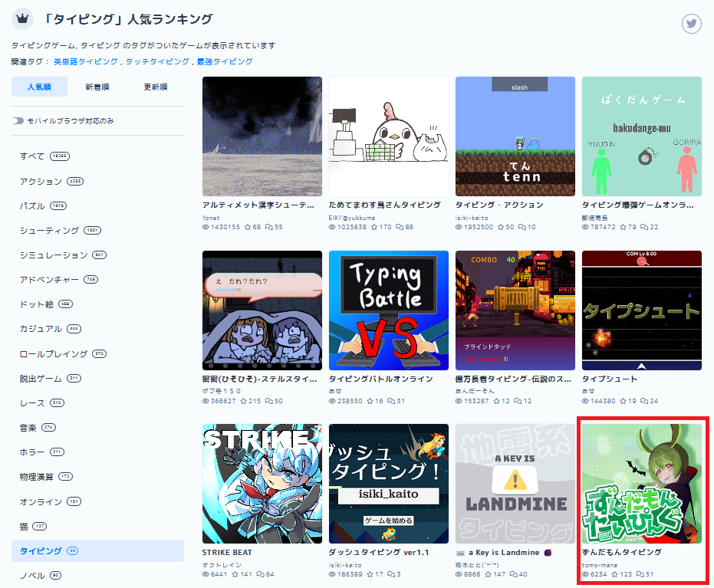Open the ダッシュタイピング thumbnail
Screen dimensions: 714x588
click(388, 484)
